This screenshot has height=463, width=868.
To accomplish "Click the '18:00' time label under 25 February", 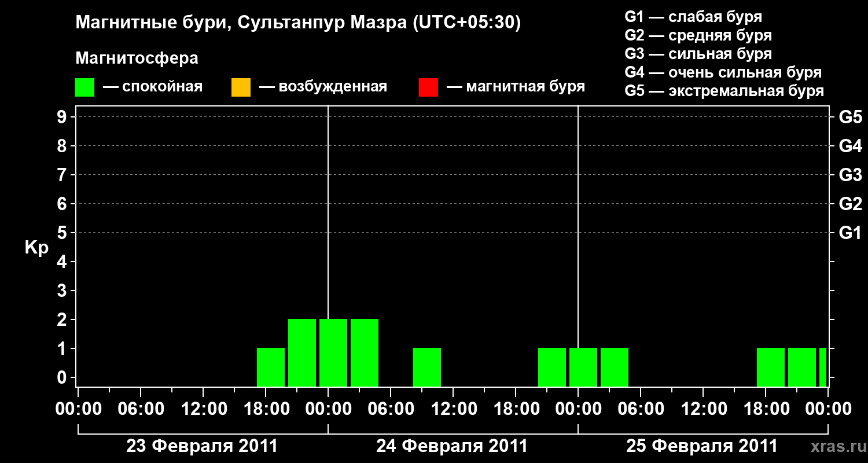I will [766, 409].
